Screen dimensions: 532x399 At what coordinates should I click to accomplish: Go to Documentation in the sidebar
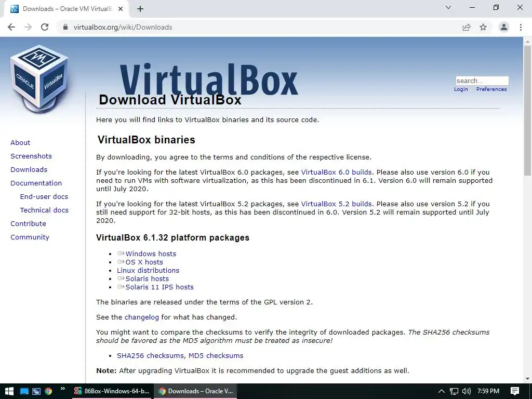coord(36,183)
